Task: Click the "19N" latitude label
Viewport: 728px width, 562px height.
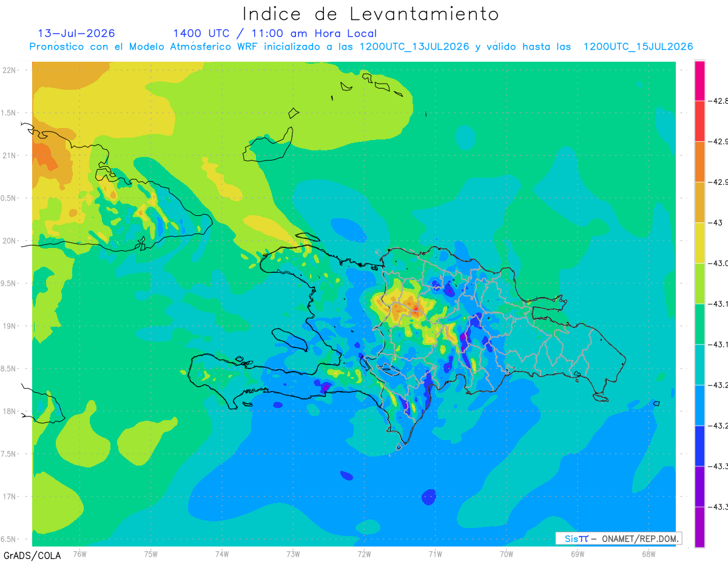Action: click(10, 326)
